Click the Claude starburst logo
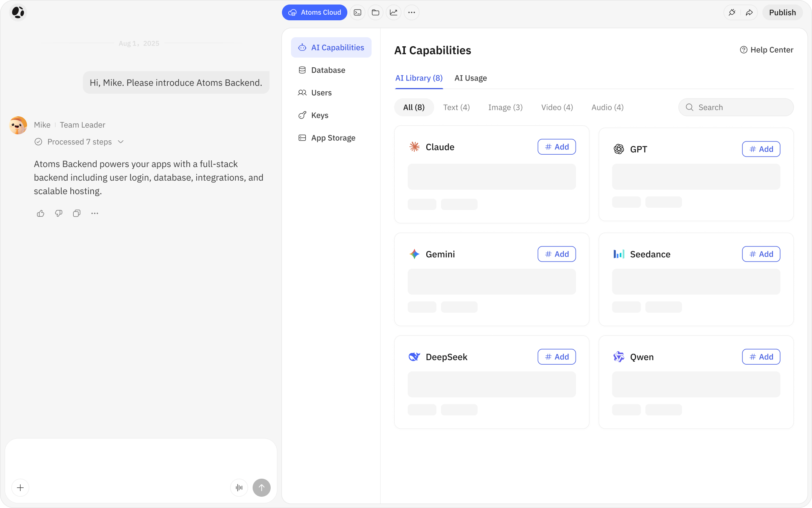Image resolution: width=812 pixels, height=508 pixels. [x=414, y=147]
